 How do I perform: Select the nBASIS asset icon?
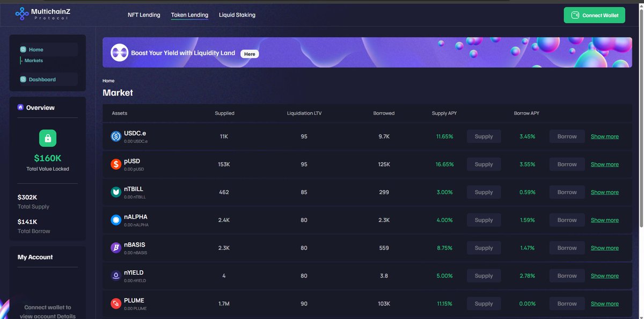[x=115, y=248]
